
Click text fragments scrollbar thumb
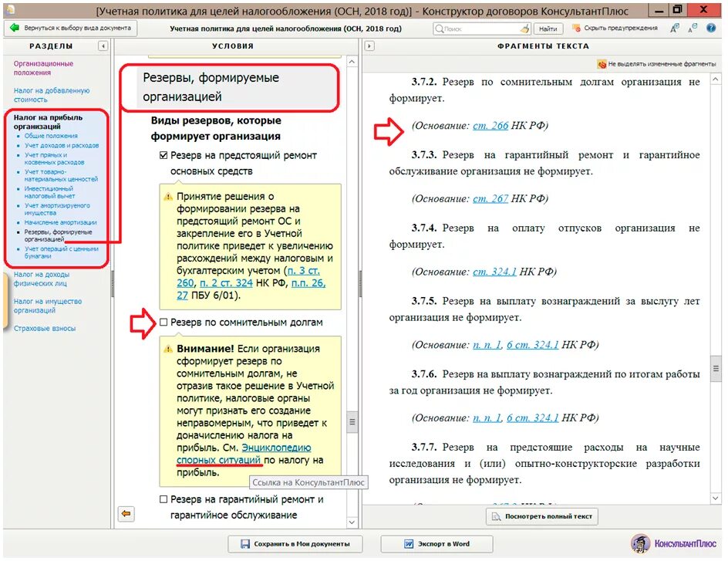716,368
